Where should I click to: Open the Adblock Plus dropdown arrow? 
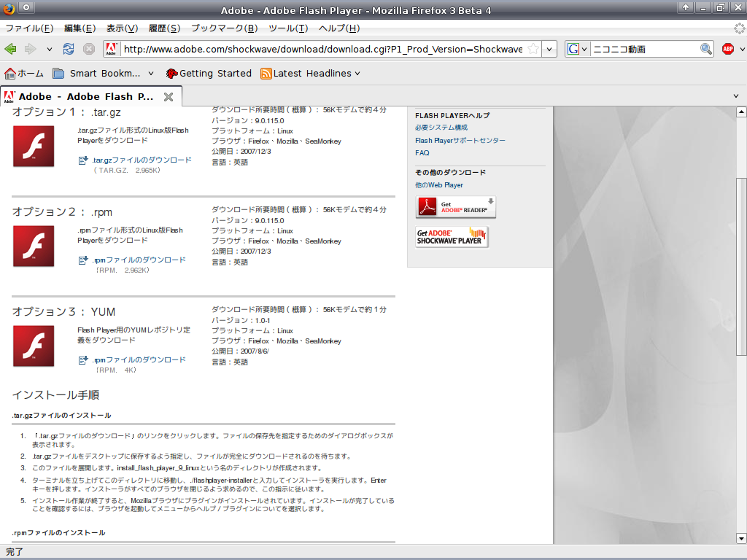(740, 49)
